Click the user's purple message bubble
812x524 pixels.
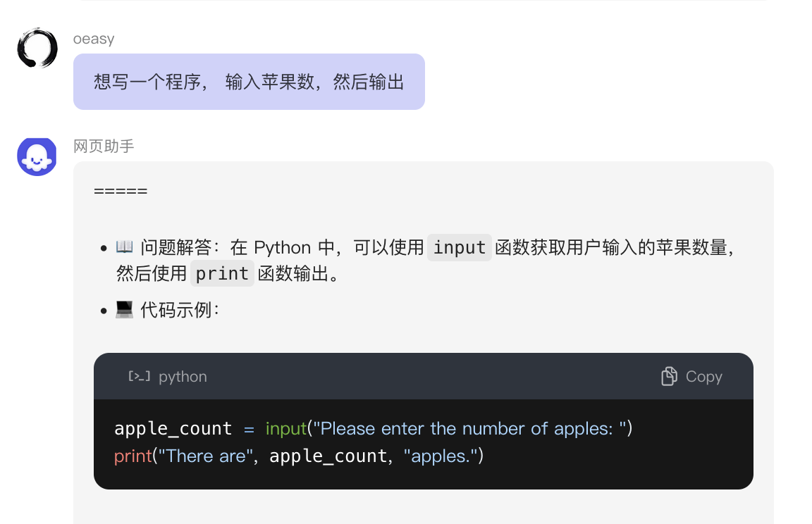tap(248, 81)
